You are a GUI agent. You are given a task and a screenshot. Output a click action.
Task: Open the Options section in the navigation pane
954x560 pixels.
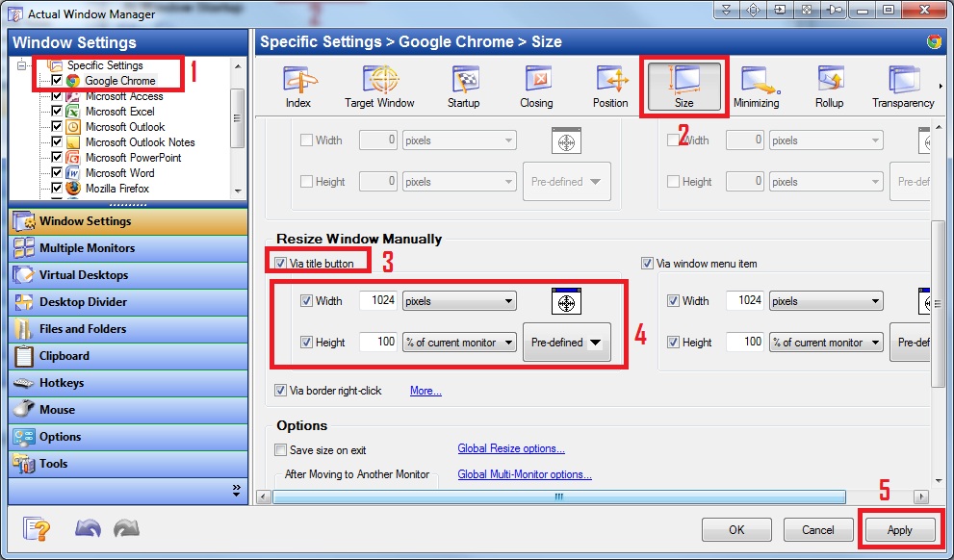128,437
